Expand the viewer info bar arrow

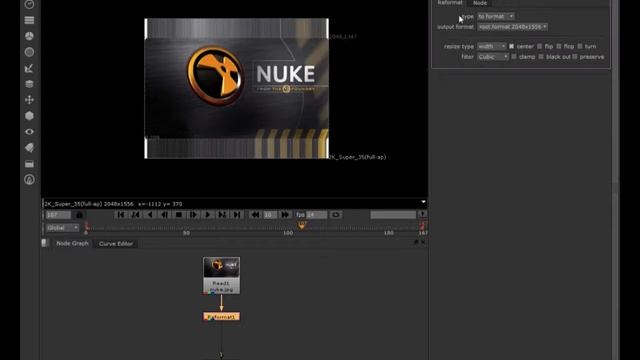tap(423, 202)
